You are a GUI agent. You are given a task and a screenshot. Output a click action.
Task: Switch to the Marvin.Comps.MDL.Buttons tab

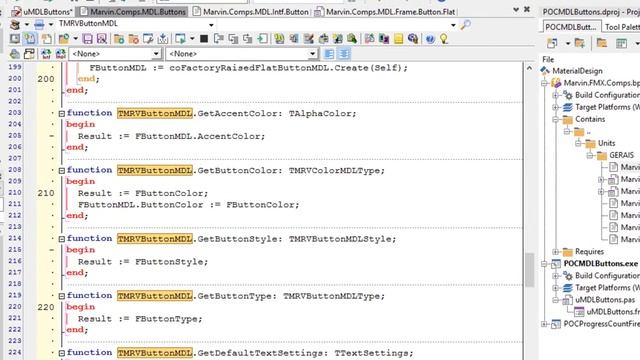(x=133, y=12)
